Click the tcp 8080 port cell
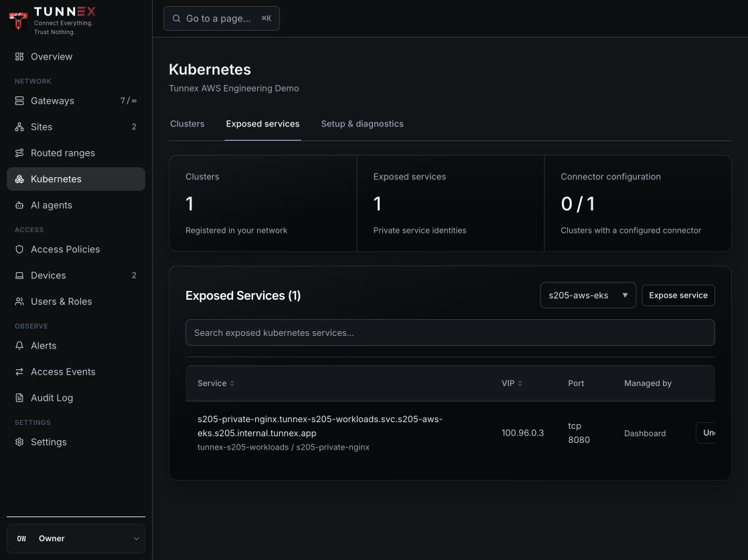Image resolution: width=748 pixels, height=560 pixels. point(579,433)
